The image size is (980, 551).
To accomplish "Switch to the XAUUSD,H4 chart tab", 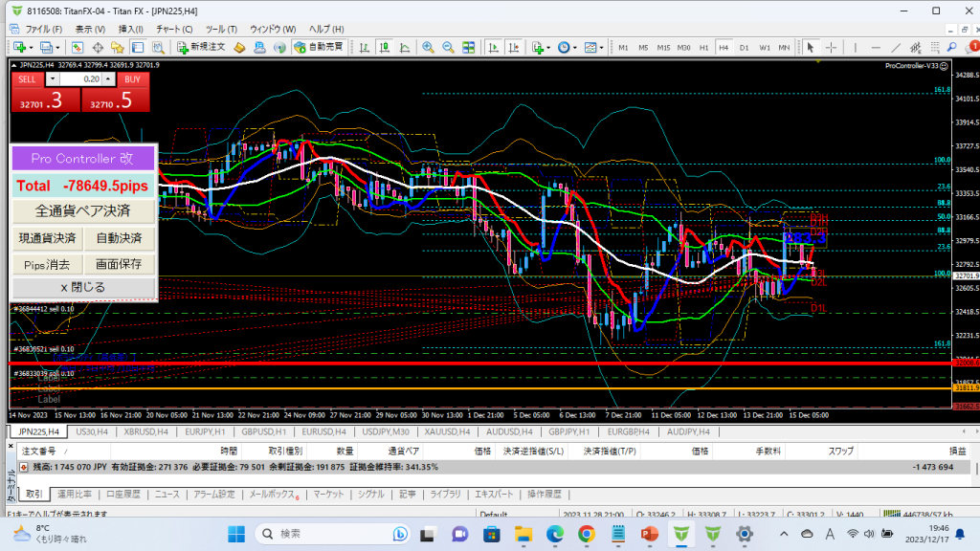I will (x=445, y=433).
